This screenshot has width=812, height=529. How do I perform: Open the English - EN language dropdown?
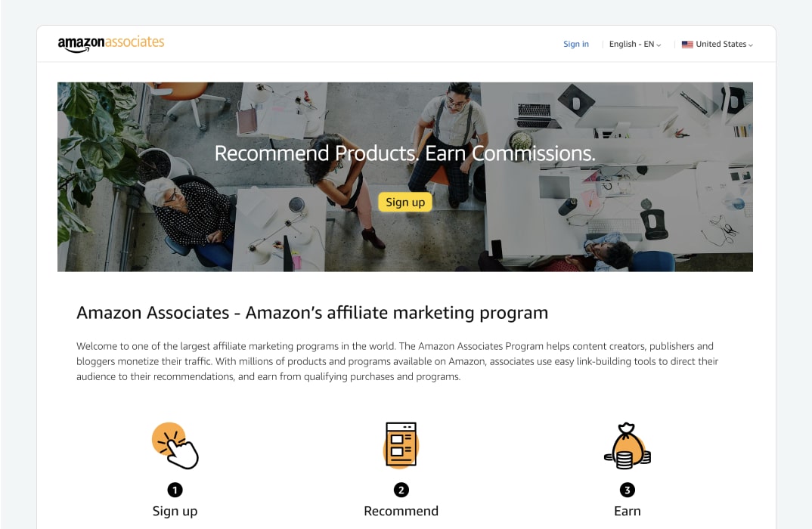pyautogui.click(x=635, y=45)
